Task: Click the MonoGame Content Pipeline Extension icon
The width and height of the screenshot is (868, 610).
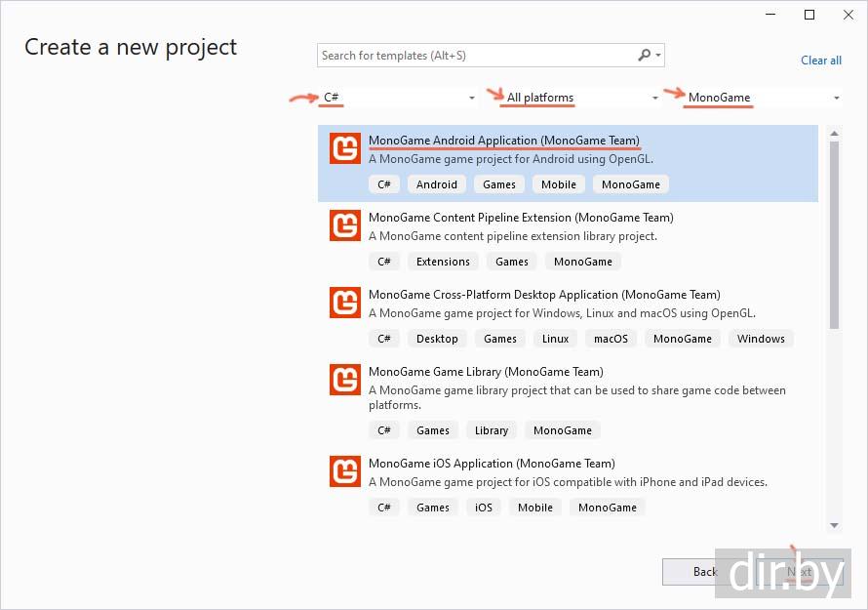Action: point(345,225)
